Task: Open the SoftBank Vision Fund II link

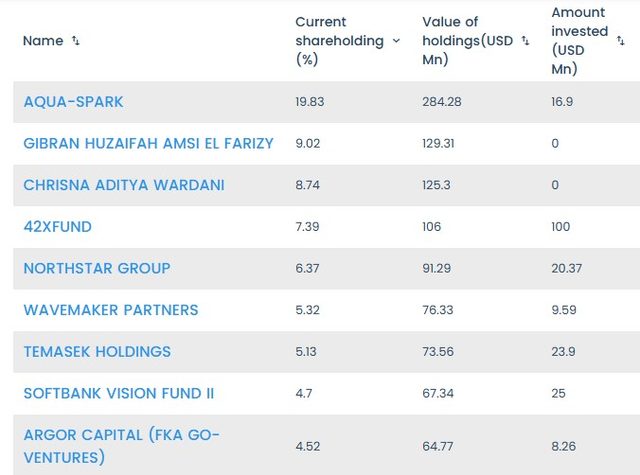Action: click(x=118, y=393)
